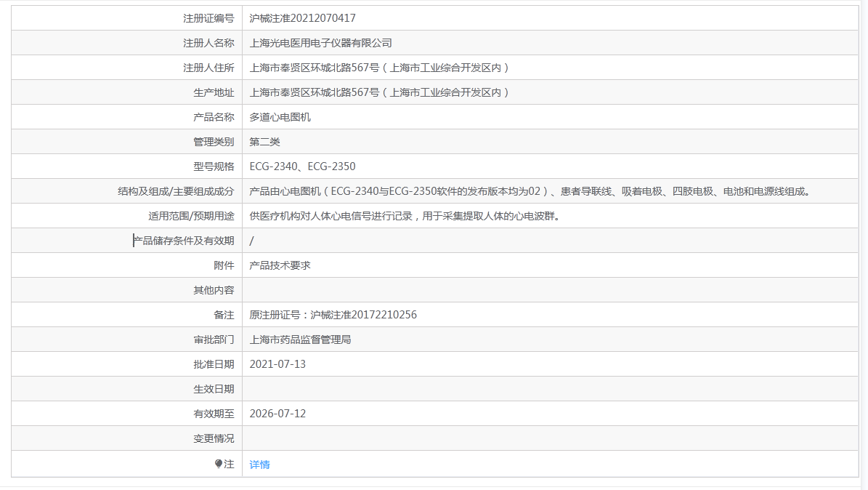
Task: Click the empty 生效日期 value cell
Action: [x=550, y=389]
